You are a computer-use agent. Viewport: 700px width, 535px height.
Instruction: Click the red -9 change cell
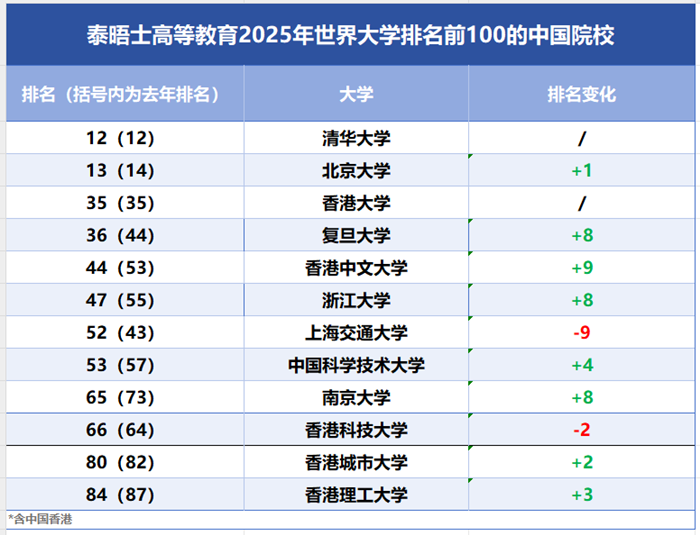(582, 332)
